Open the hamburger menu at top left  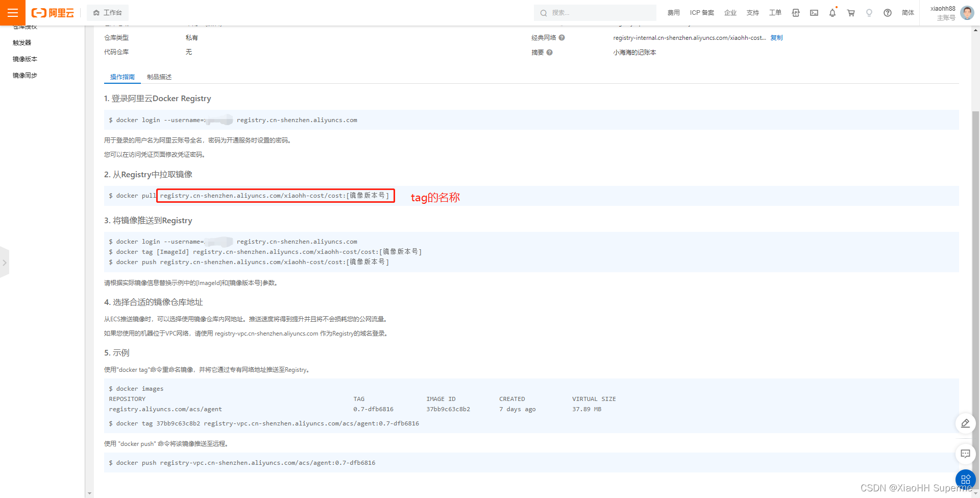point(12,13)
